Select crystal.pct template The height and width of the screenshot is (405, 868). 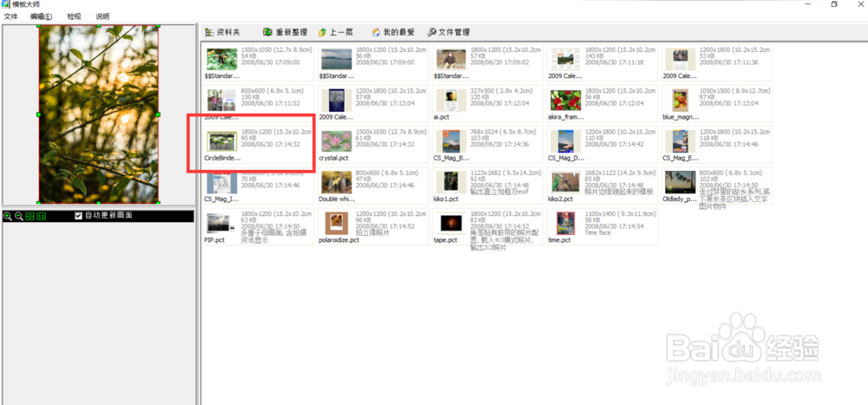click(373, 145)
